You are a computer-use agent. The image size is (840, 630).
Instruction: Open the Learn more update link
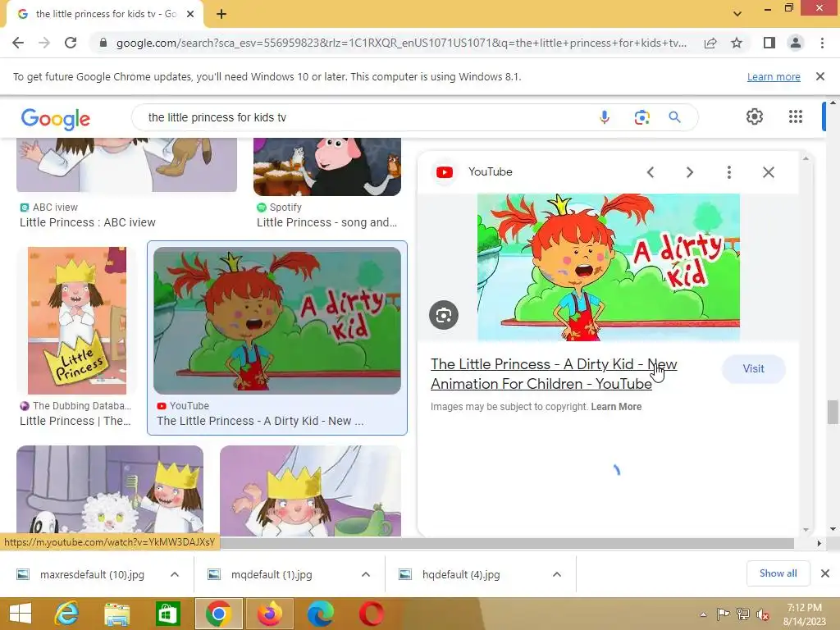(774, 76)
